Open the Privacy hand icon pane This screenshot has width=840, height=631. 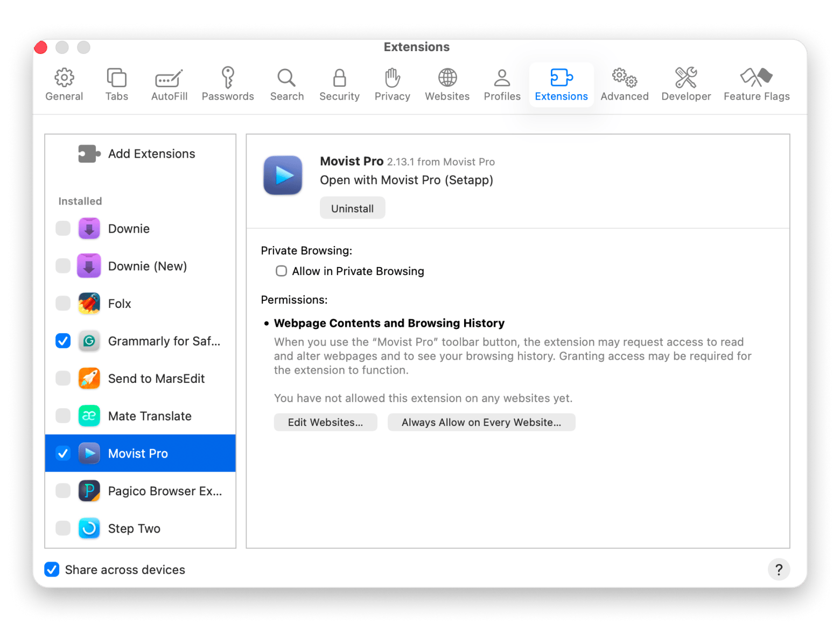[x=392, y=78]
